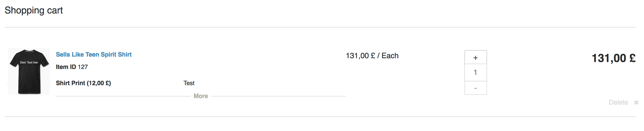Click the divider line right of More

tap(278, 96)
